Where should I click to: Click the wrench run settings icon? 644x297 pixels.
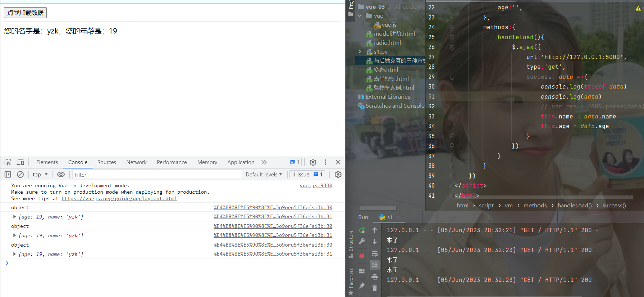pyautogui.click(x=362, y=241)
